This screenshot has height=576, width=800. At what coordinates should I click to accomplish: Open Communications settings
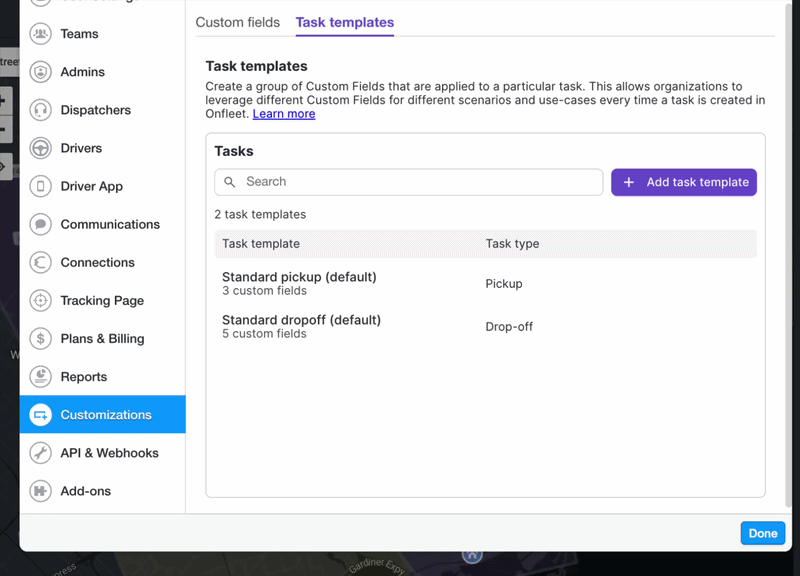coord(103,224)
